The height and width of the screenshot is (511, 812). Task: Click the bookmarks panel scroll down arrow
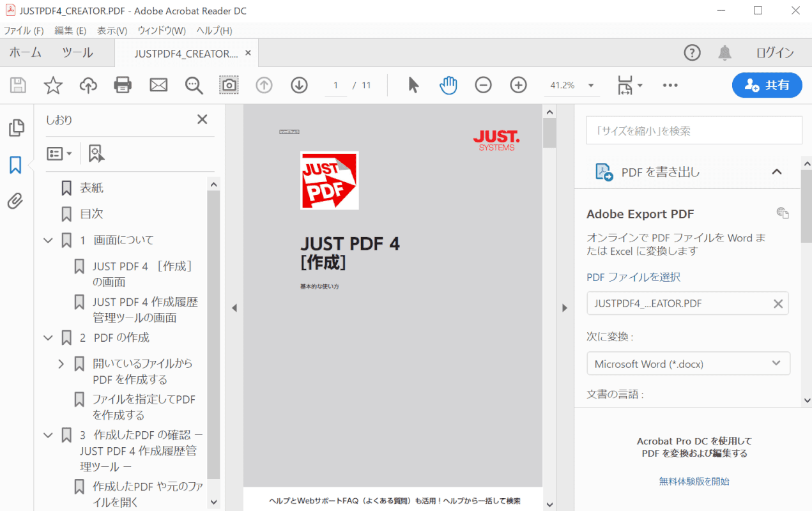[x=214, y=503]
